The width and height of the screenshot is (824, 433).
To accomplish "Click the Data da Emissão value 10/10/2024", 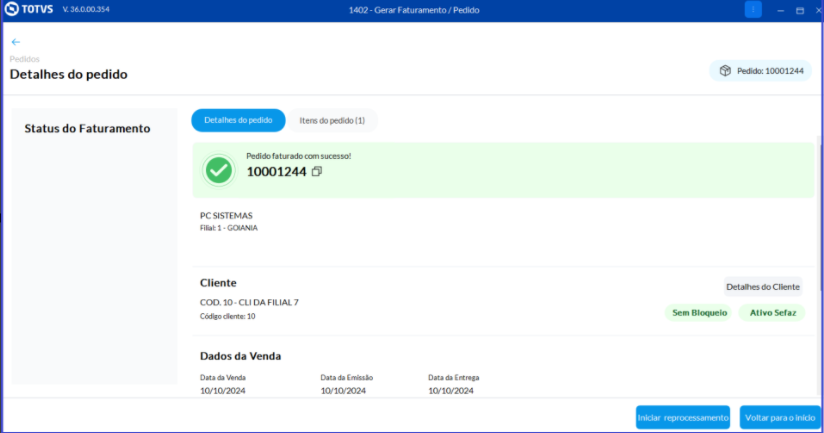I will [343, 390].
